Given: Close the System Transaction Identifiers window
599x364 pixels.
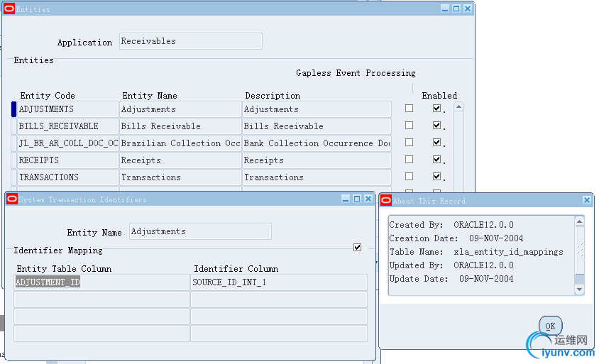Looking at the screenshot, I should [x=368, y=199].
